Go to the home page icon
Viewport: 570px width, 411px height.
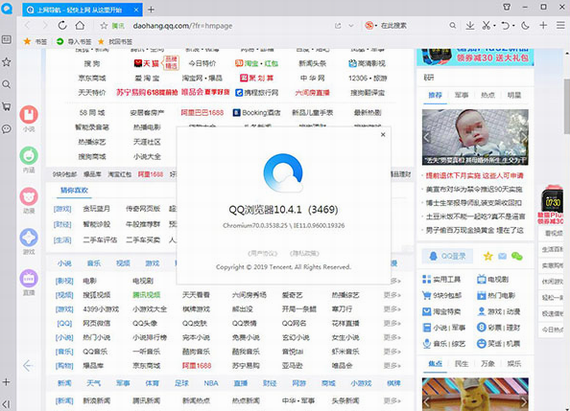(x=80, y=25)
